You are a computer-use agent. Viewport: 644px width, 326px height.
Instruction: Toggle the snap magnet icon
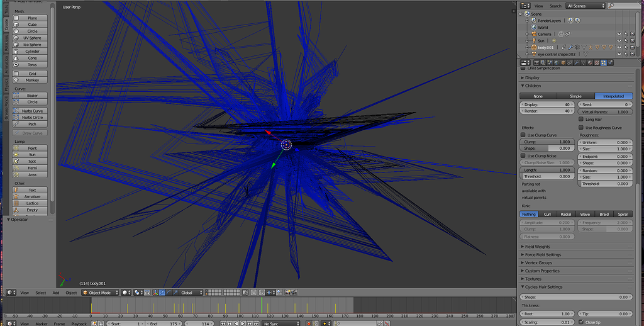(262, 292)
